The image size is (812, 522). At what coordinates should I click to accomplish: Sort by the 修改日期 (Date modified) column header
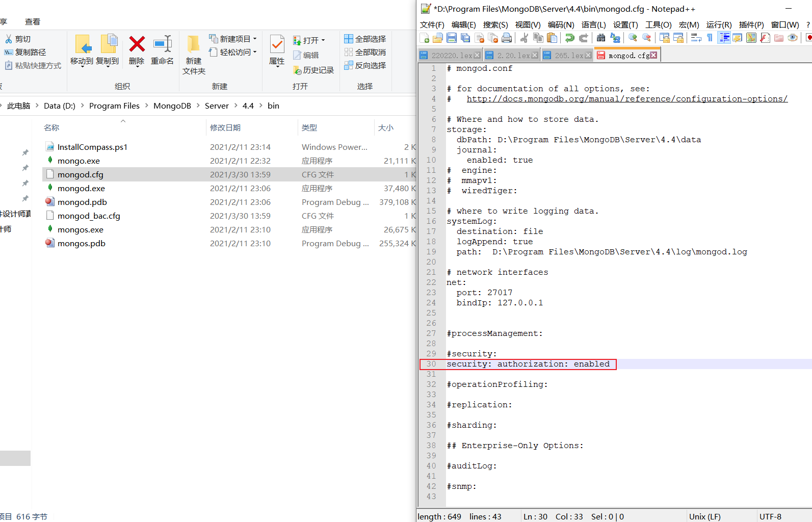coord(225,127)
